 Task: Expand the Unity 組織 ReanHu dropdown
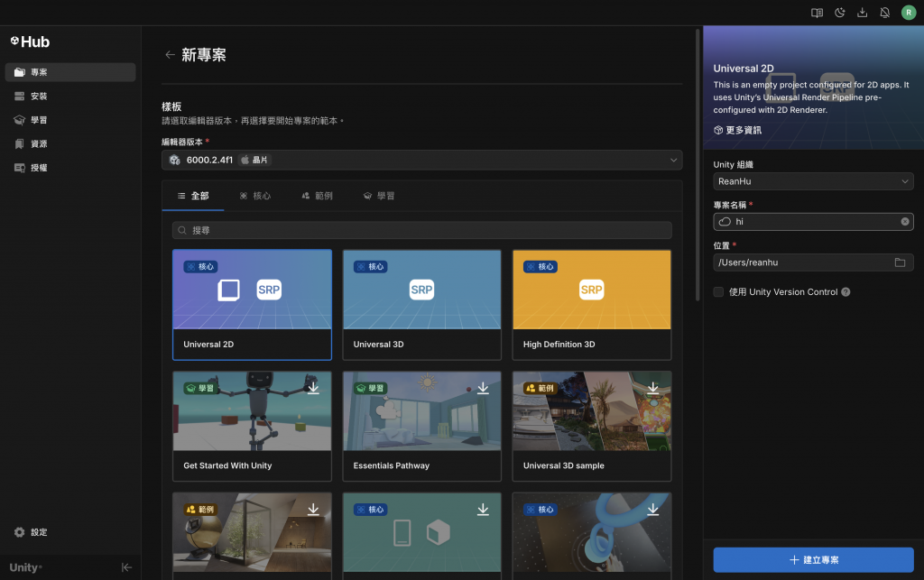(813, 181)
